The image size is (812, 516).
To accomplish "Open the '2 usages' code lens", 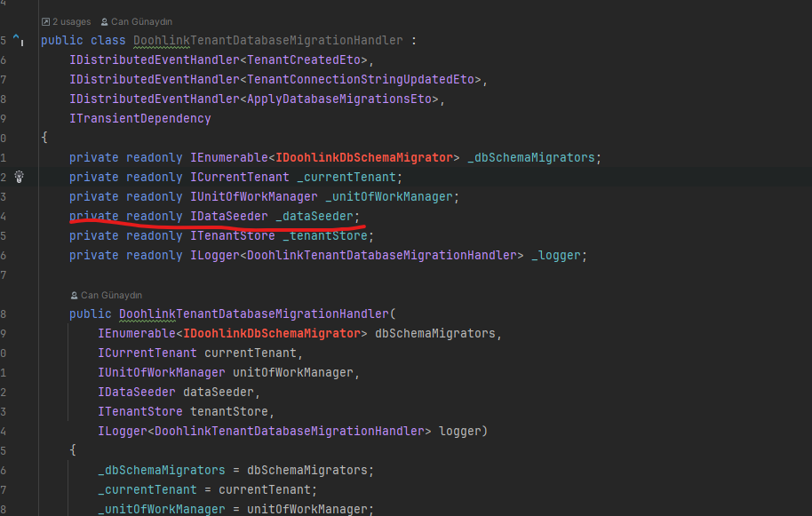I will coord(71,21).
